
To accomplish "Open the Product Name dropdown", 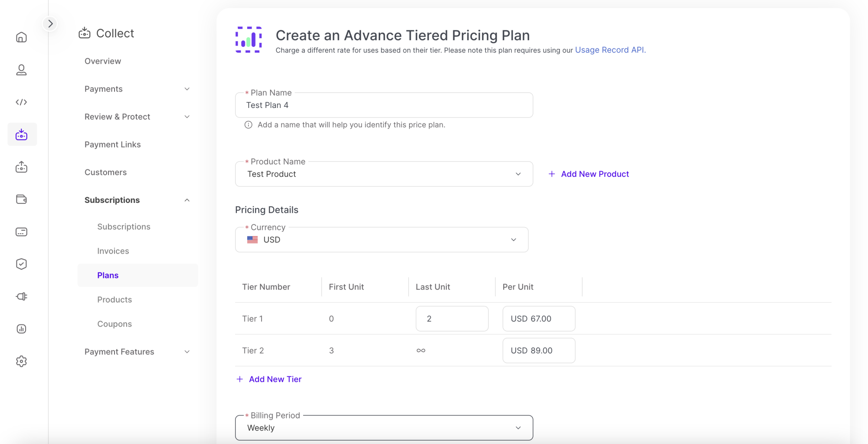I will [383, 174].
